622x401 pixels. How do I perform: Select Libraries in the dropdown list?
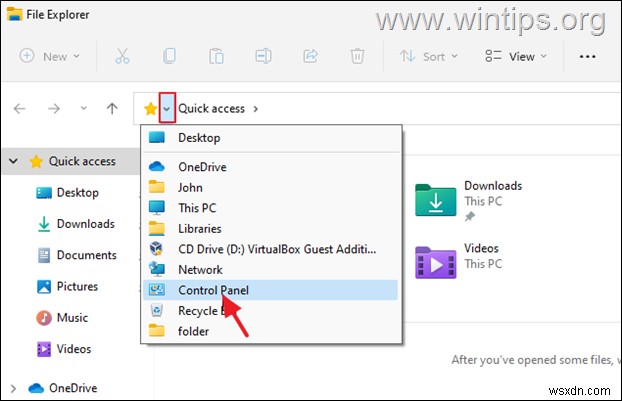[271, 228]
